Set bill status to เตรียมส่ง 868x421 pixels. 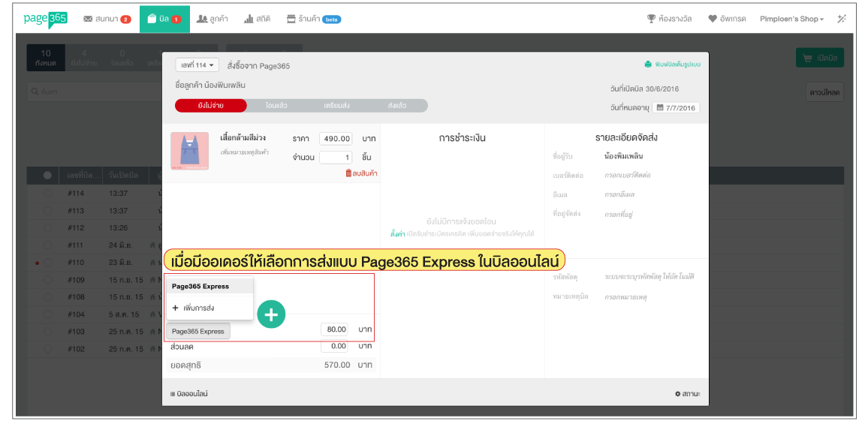click(337, 106)
